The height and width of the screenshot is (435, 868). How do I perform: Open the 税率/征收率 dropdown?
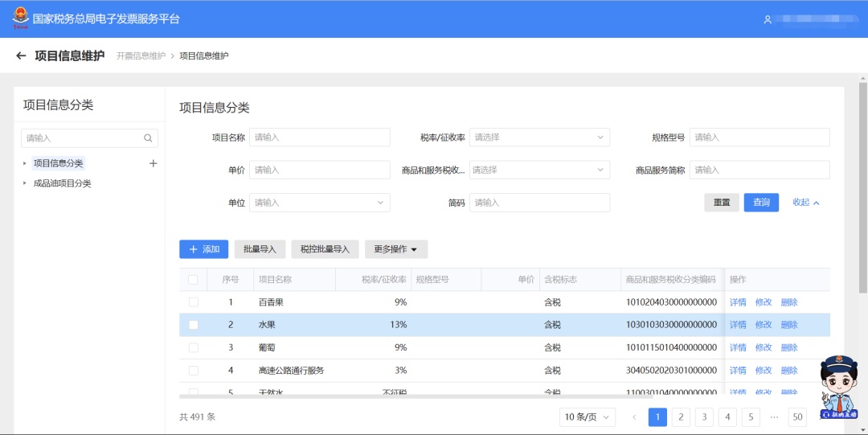click(x=540, y=137)
